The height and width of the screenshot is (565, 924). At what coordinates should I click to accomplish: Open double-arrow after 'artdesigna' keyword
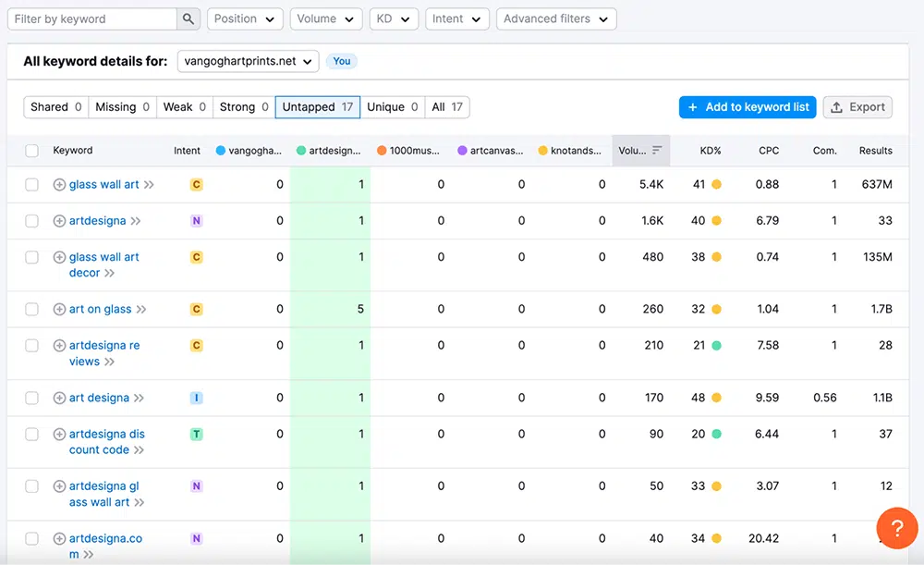coord(136,221)
